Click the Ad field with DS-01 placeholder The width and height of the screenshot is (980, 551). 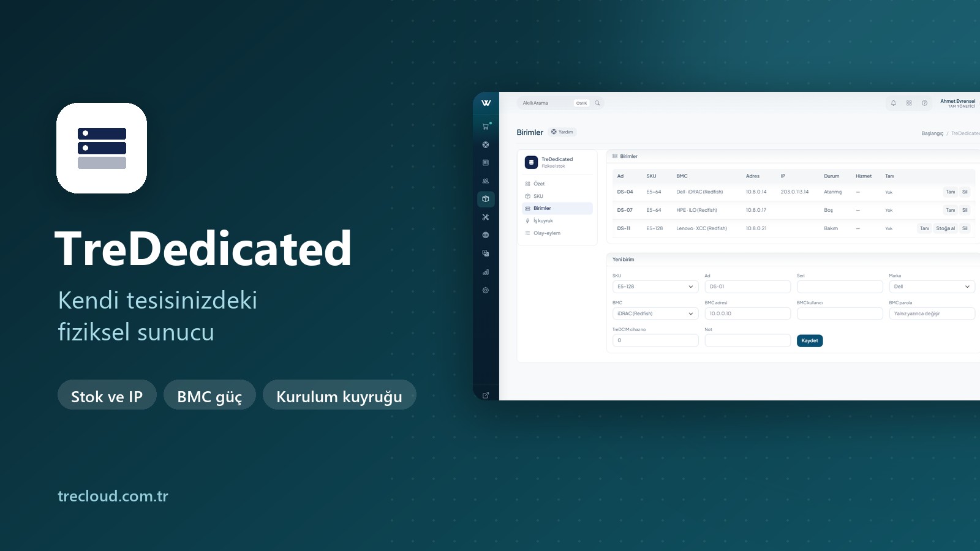click(747, 287)
